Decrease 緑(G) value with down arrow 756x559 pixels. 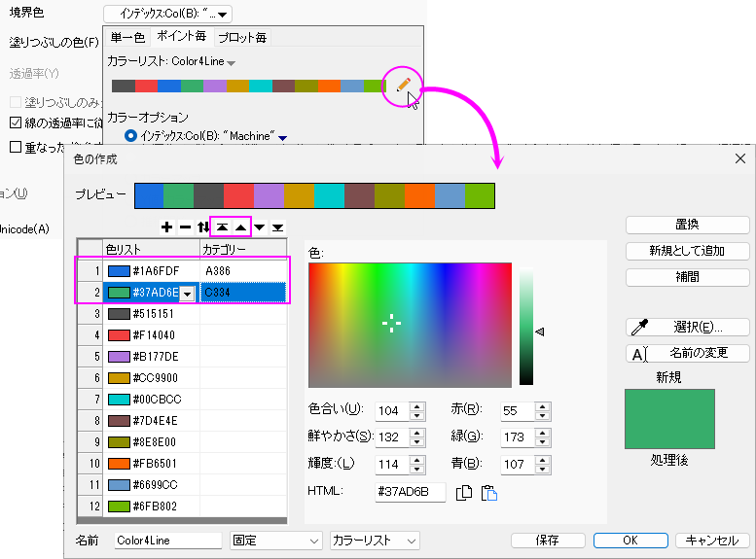[x=543, y=442]
